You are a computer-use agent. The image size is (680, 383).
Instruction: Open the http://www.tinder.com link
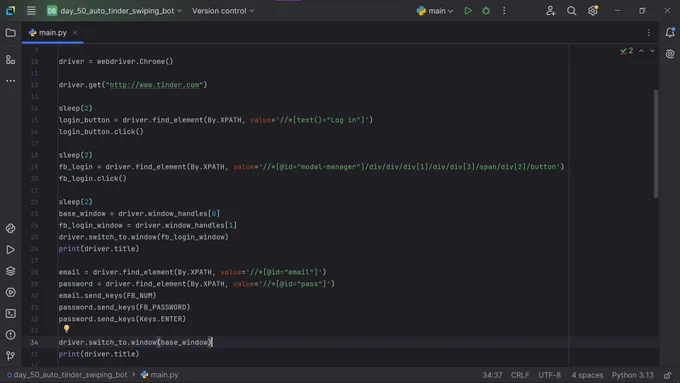pyautogui.click(x=154, y=85)
